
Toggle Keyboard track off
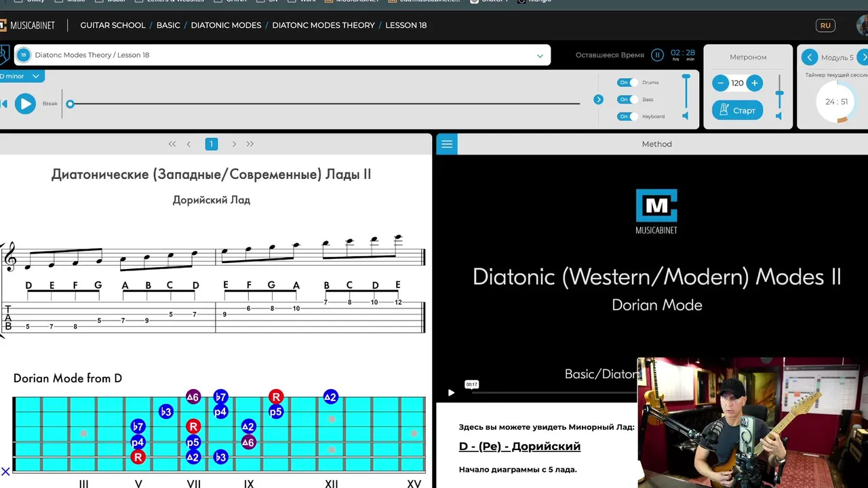click(x=627, y=117)
